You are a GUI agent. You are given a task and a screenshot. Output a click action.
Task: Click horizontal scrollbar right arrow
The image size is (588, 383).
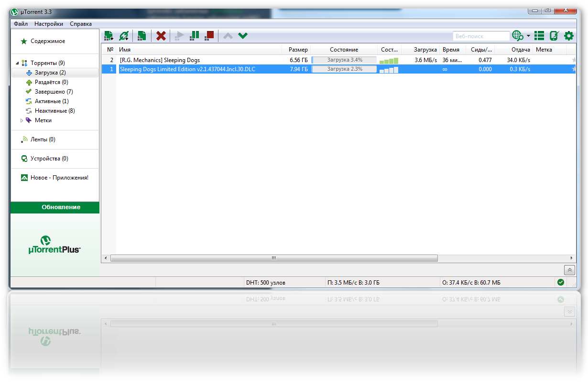[x=572, y=258]
